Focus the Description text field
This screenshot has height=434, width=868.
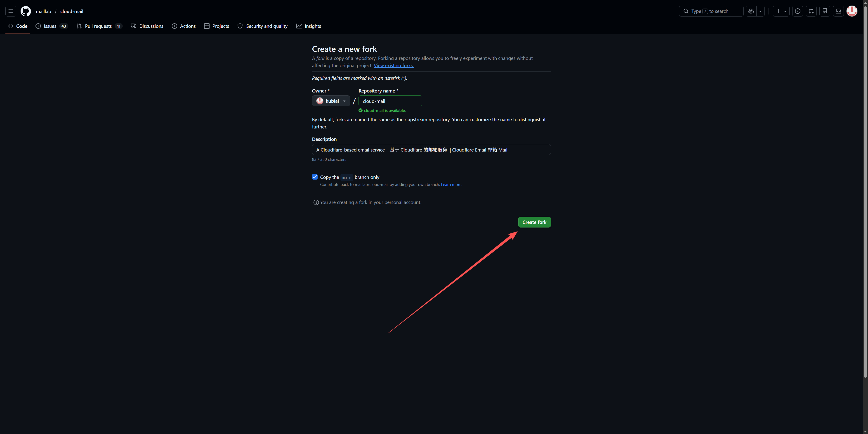click(x=431, y=150)
